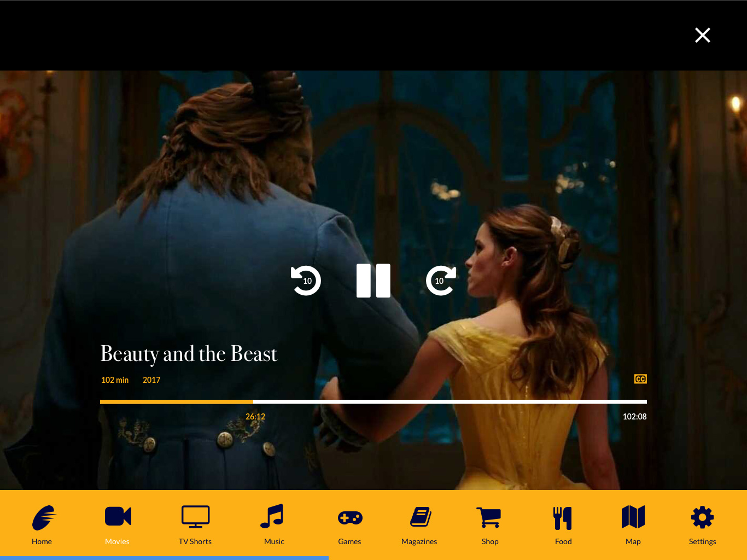Open Settings gear
Image resolution: width=747 pixels, height=560 pixels.
[703, 525]
